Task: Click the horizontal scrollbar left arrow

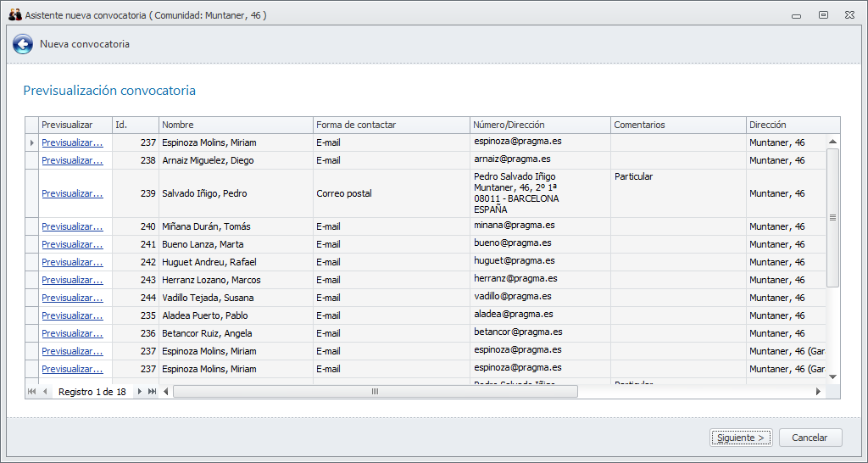Action: pyautogui.click(x=166, y=392)
